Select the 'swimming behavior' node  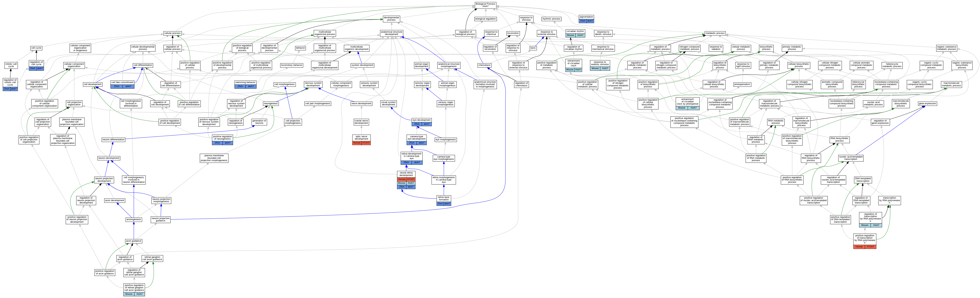pyautogui.click(x=245, y=82)
